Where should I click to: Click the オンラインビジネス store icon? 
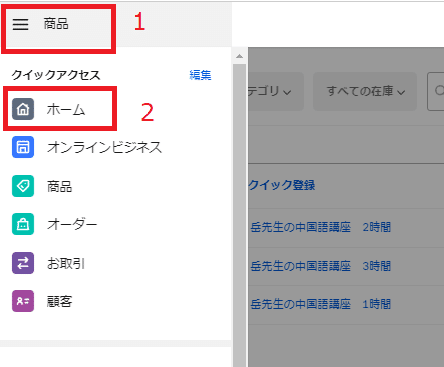point(23,147)
